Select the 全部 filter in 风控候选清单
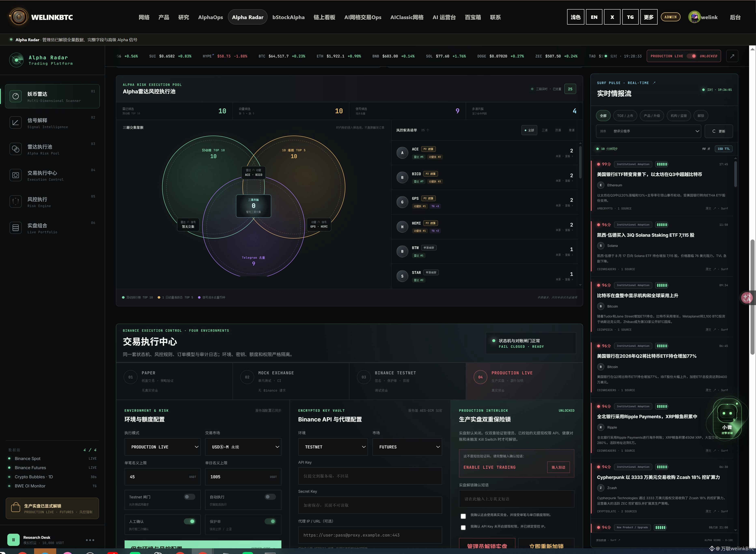Screen dimensions: 756x554 click(530, 130)
